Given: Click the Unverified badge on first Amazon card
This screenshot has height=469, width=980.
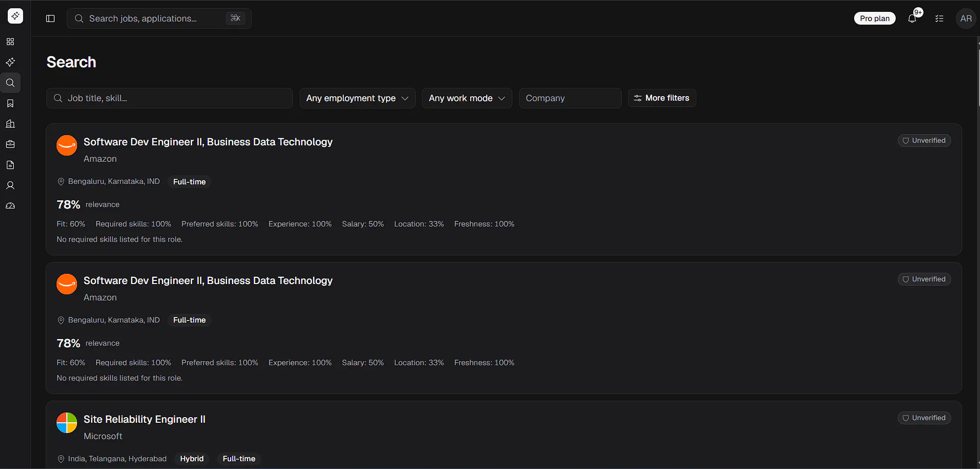Looking at the screenshot, I should coord(924,141).
